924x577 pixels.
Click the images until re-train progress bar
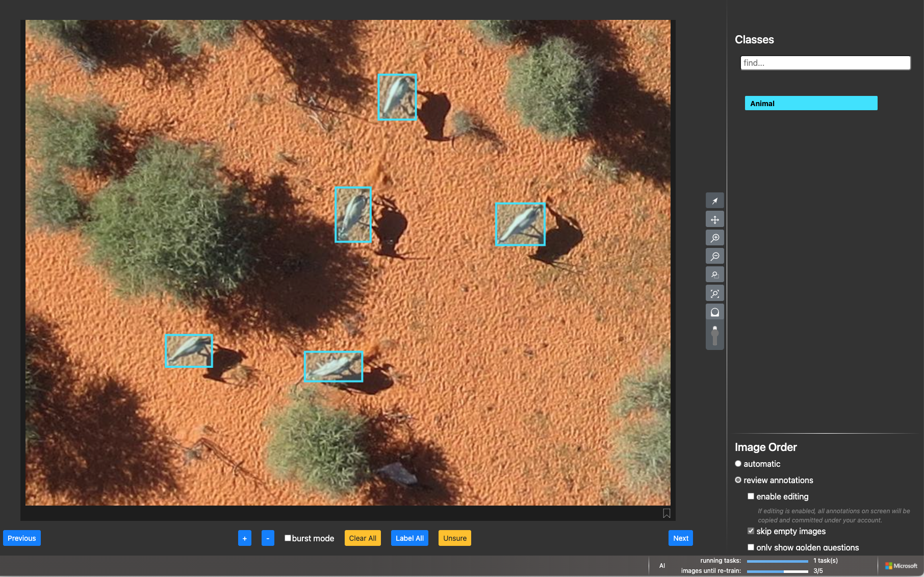click(x=777, y=571)
